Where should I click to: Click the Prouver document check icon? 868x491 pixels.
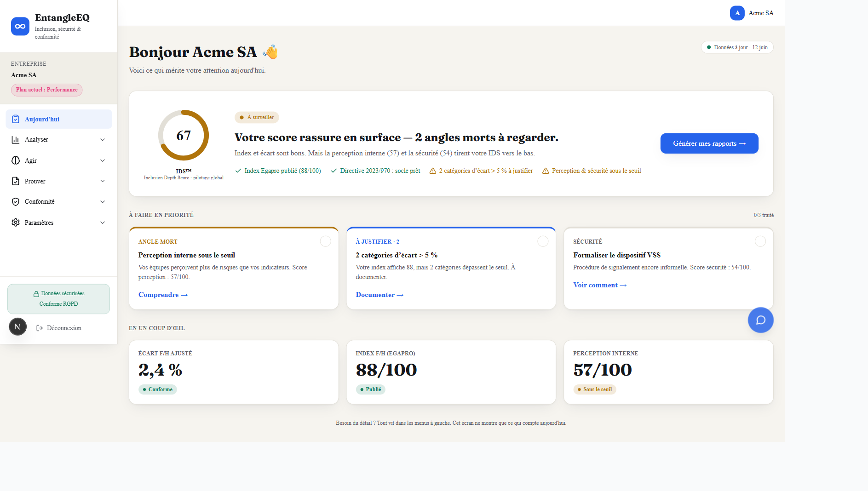point(16,181)
